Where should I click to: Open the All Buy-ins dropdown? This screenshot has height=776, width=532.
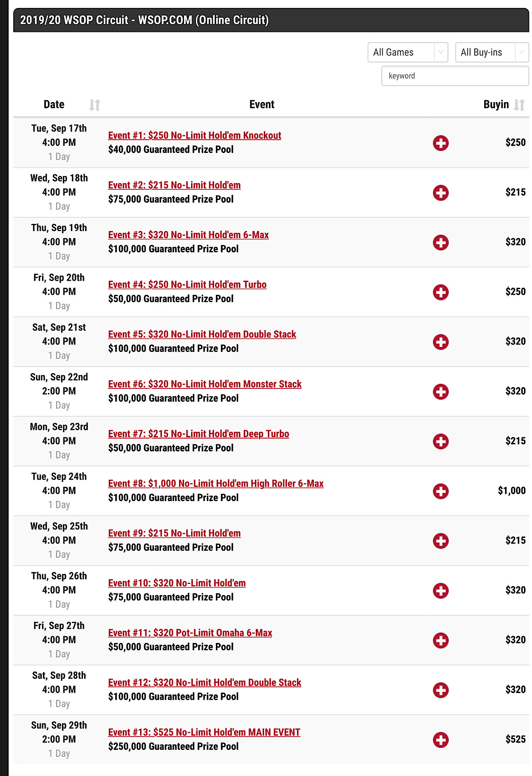[492, 52]
